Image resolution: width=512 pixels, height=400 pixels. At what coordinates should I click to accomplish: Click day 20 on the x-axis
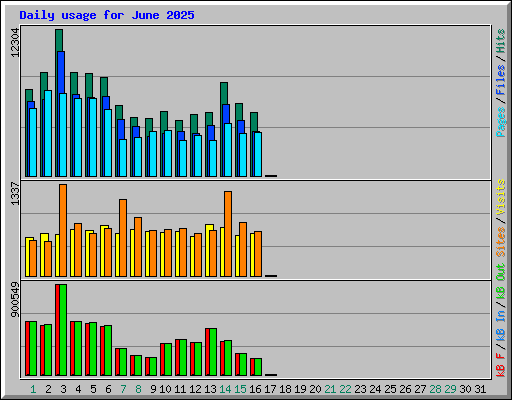pos(315,389)
